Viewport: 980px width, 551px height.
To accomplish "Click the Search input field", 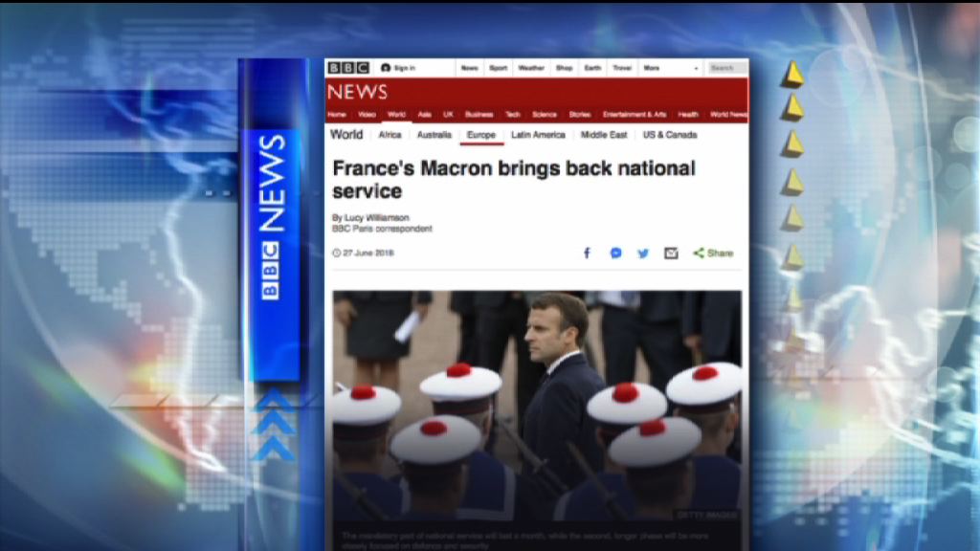I will tap(727, 68).
